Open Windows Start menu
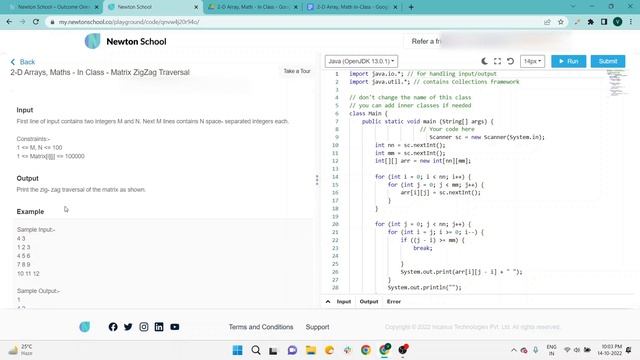The width and height of the screenshot is (640, 360). (x=237, y=350)
